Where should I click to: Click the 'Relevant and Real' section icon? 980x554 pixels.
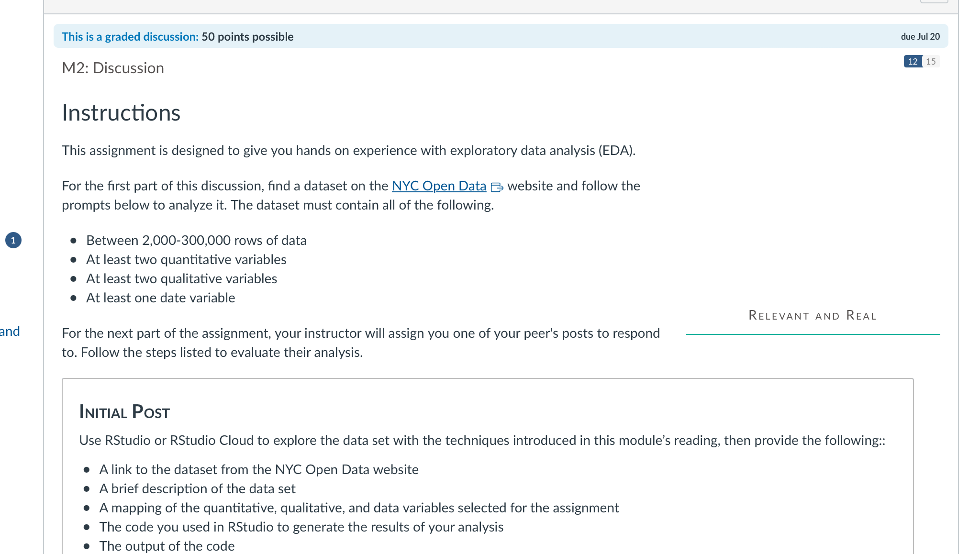coord(812,315)
